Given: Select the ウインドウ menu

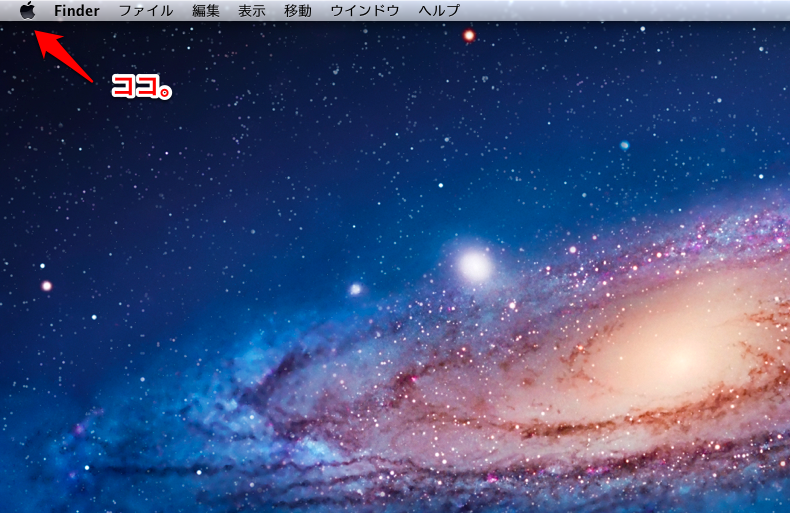Looking at the screenshot, I should tap(364, 11).
